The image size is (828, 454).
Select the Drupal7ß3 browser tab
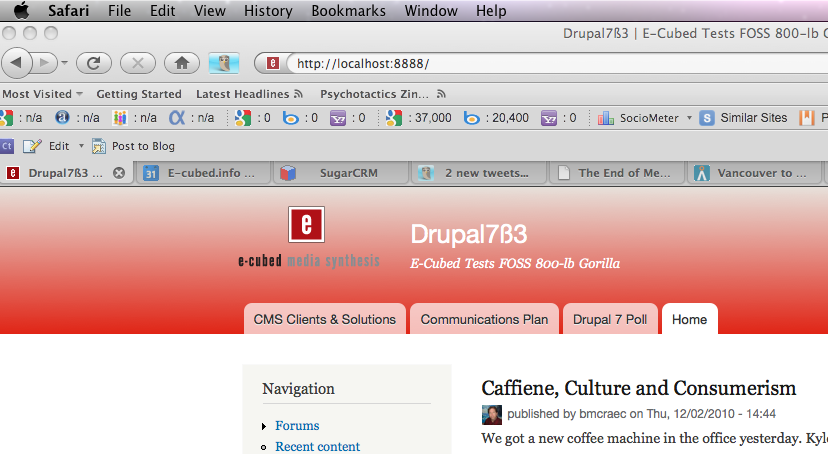coord(66,173)
